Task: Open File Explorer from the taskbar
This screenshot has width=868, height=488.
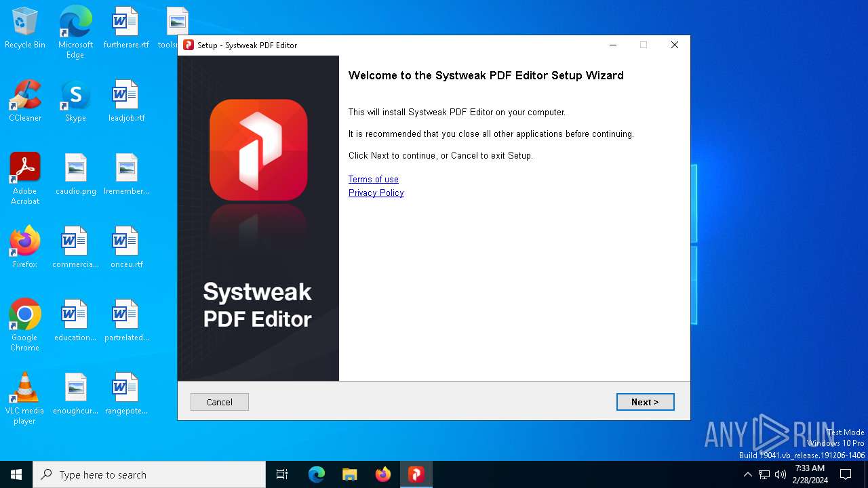Action: [350, 474]
